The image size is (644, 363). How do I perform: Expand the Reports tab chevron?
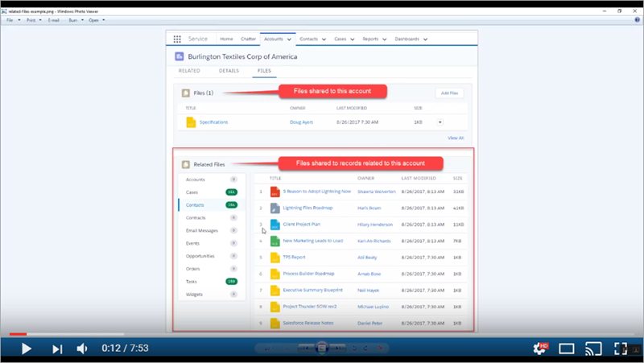pos(385,39)
